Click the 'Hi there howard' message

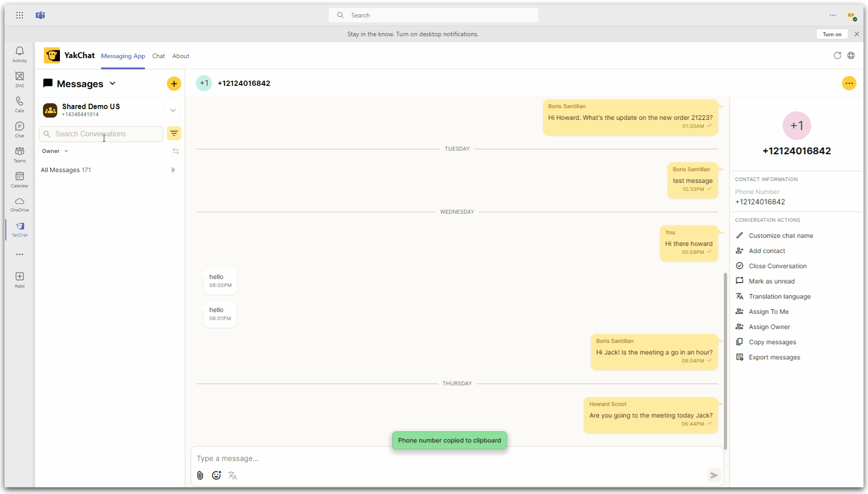[689, 243]
